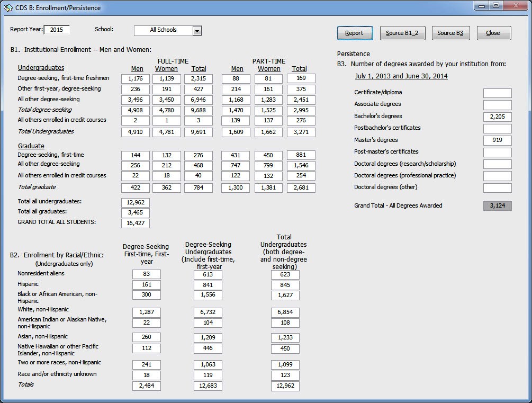Viewport: 532px width, 403px height.
Task: Select the Report Year field showing 2015
Action: (57, 30)
